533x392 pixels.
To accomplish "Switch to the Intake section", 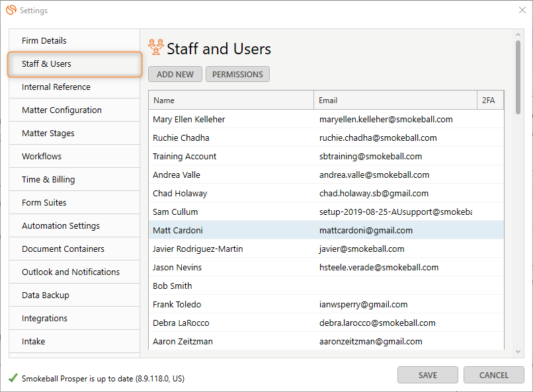I will (x=75, y=341).
